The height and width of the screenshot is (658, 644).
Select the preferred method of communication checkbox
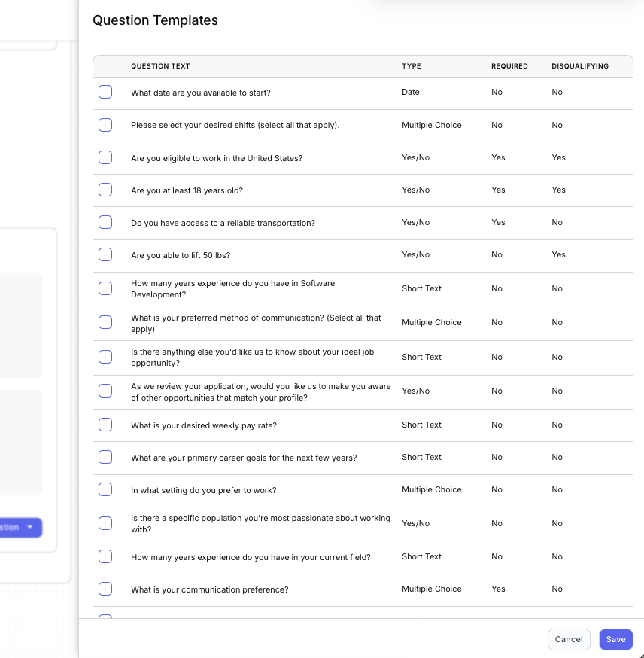pyautogui.click(x=105, y=322)
